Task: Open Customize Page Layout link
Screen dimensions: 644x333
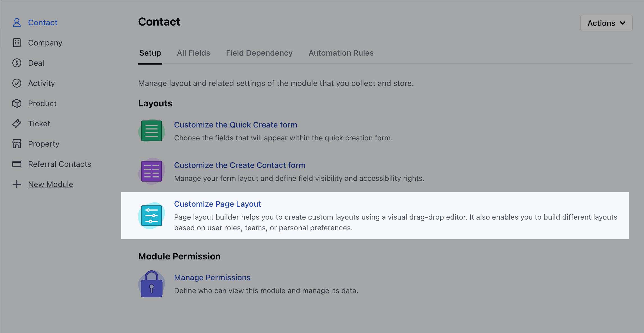Action: [x=217, y=204]
